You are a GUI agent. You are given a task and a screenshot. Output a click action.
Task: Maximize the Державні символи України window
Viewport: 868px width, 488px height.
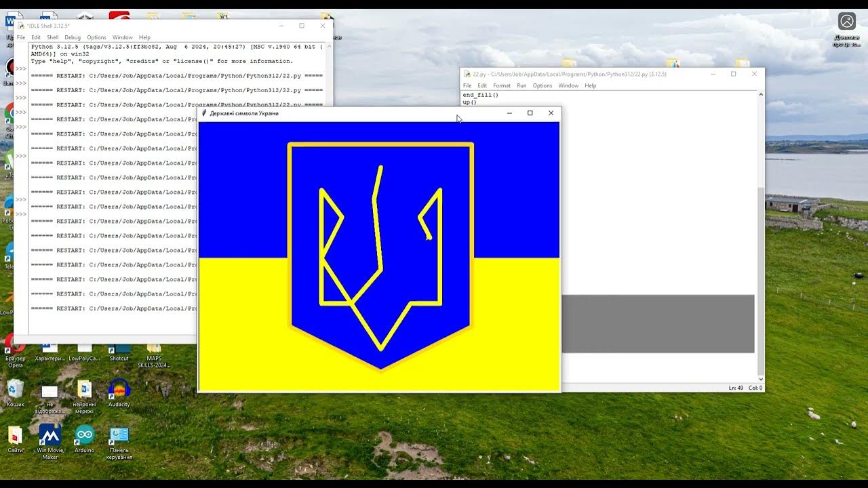click(530, 113)
